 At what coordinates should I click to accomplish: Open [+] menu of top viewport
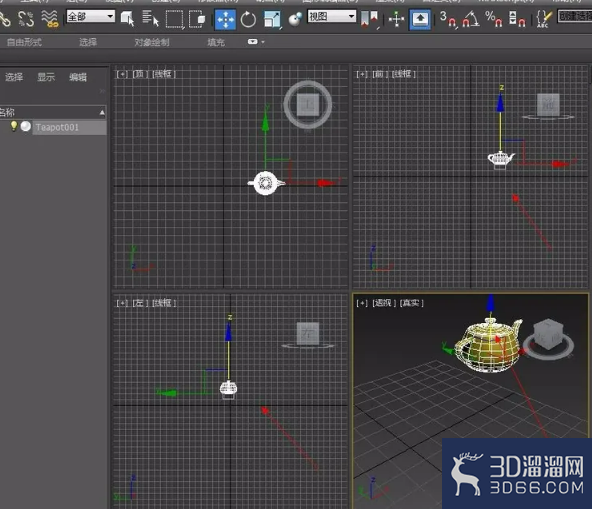point(122,74)
